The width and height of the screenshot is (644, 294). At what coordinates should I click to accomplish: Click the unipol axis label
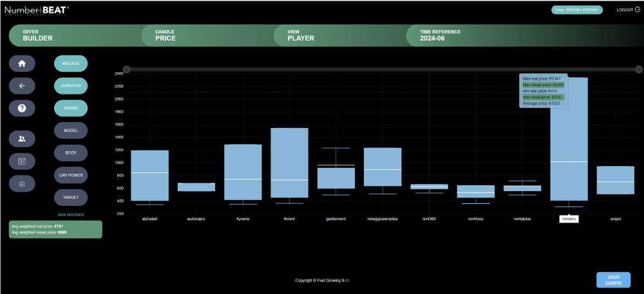tap(616, 219)
